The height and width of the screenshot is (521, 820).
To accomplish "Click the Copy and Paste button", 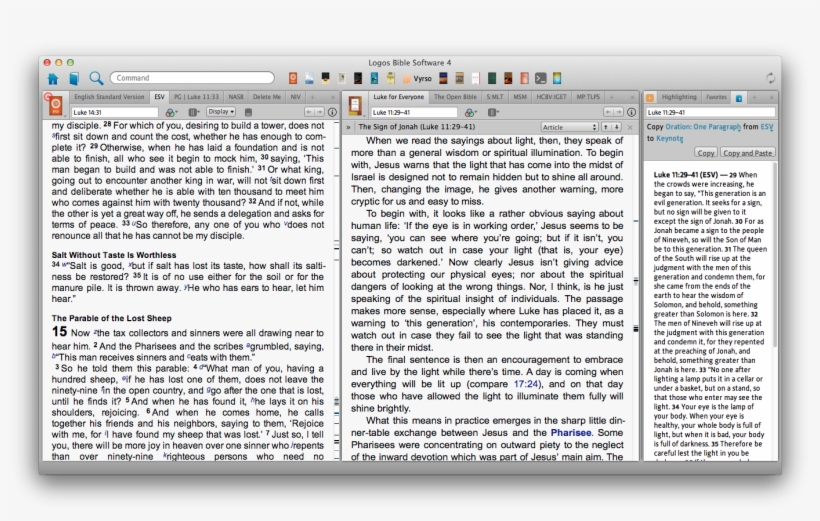I will coord(747,153).
